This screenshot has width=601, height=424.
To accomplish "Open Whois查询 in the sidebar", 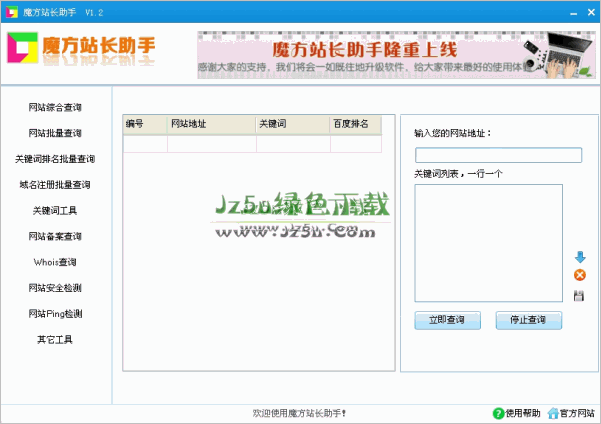I will tap(55, 262).
